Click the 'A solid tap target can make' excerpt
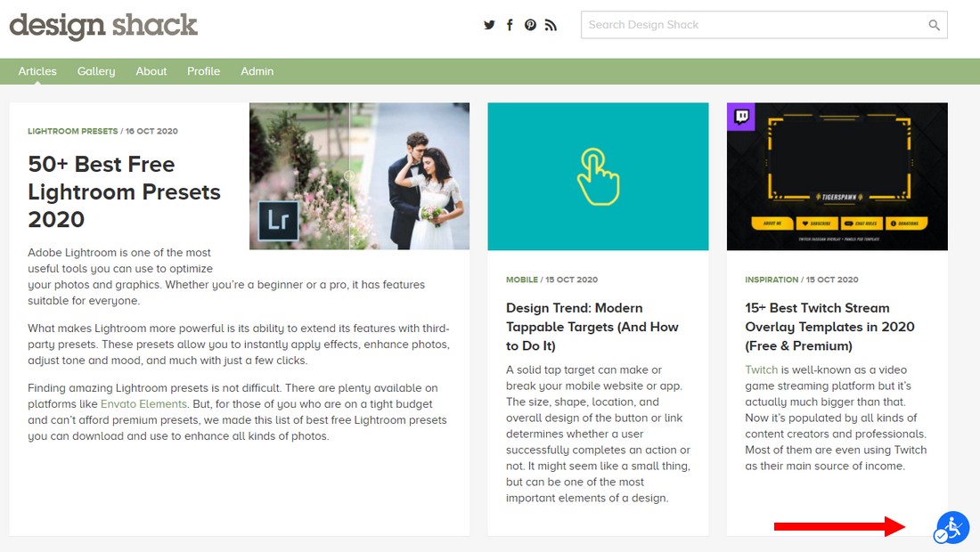The height and width of the screenshot is (552, 980). click(x=598, y=434)
